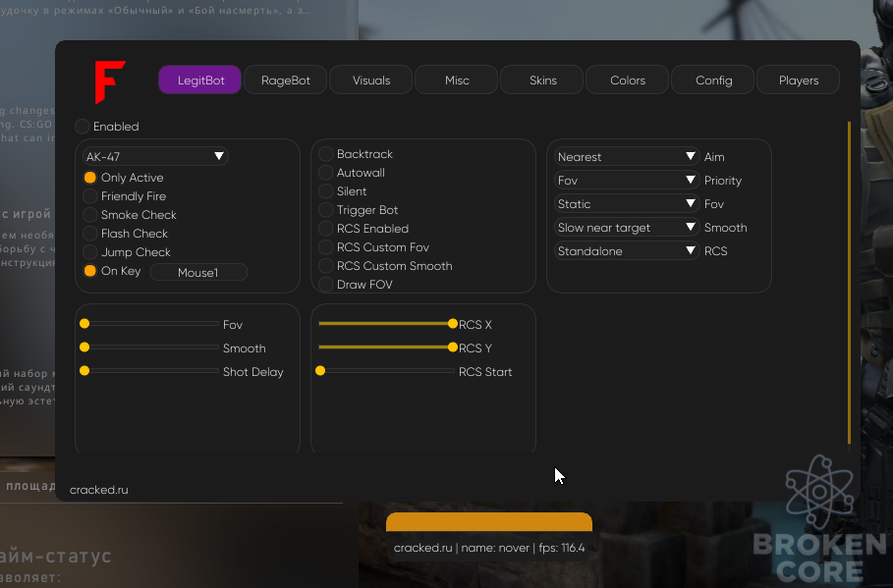Enable RCS Custom Fov
Screen dimensions: 893x588
[x=326, y=247]
